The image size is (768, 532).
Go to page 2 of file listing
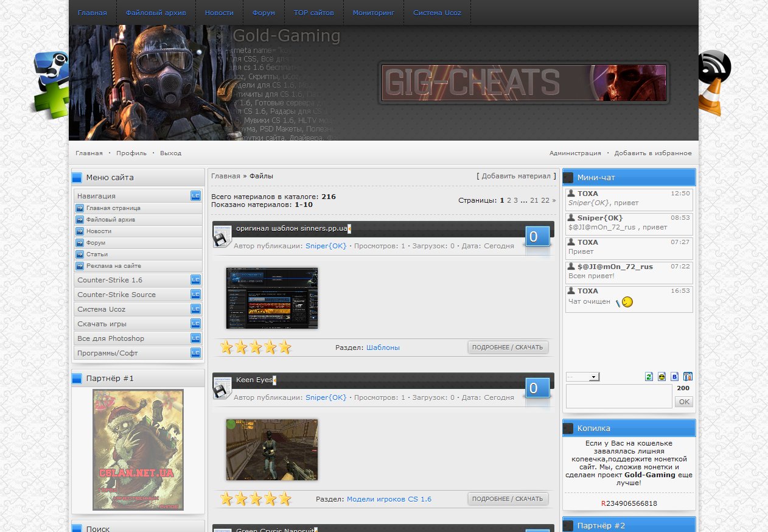point(508,200)
